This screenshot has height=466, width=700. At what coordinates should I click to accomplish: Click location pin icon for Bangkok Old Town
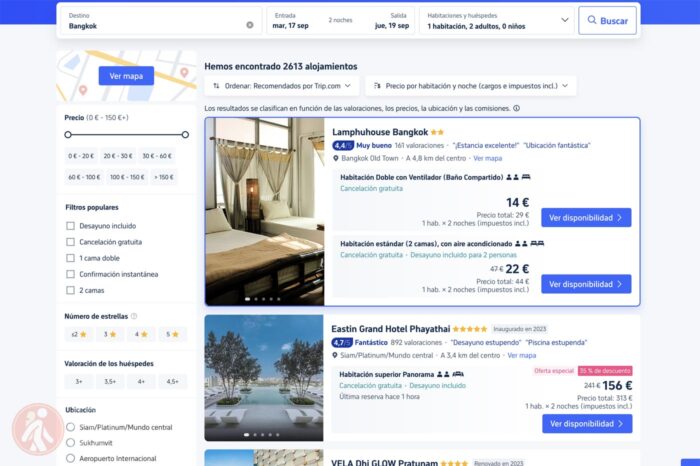coord(336,158)
